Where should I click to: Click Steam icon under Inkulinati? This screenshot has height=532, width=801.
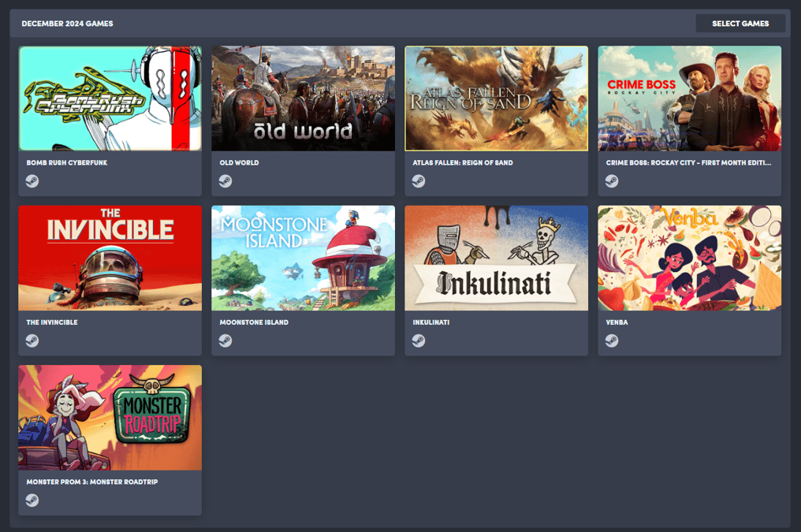pyautogui.click(x=419, y=340)
